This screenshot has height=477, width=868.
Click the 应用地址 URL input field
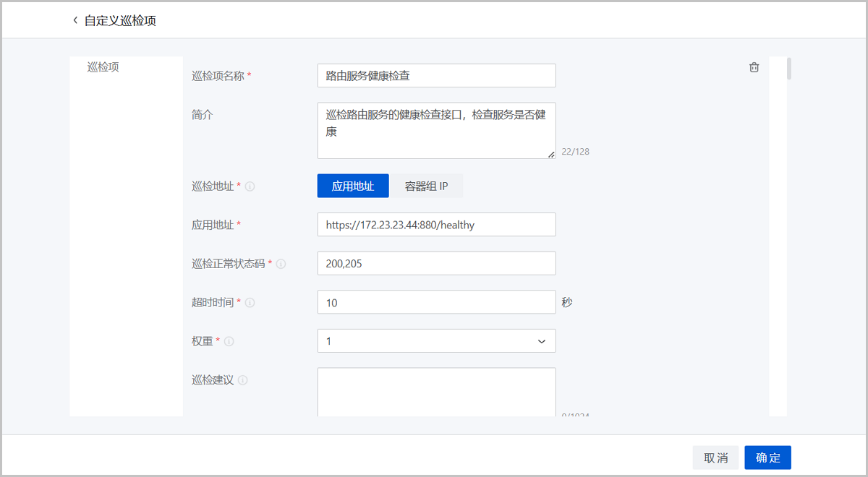(x=436, y=225)
